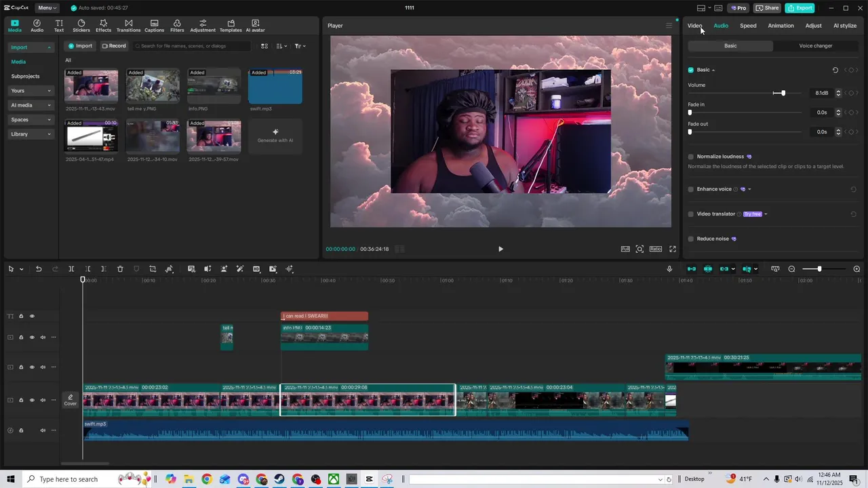Screen dimensions: 868x488
Task: Click the Fade in slider handle
Action: 690,113
